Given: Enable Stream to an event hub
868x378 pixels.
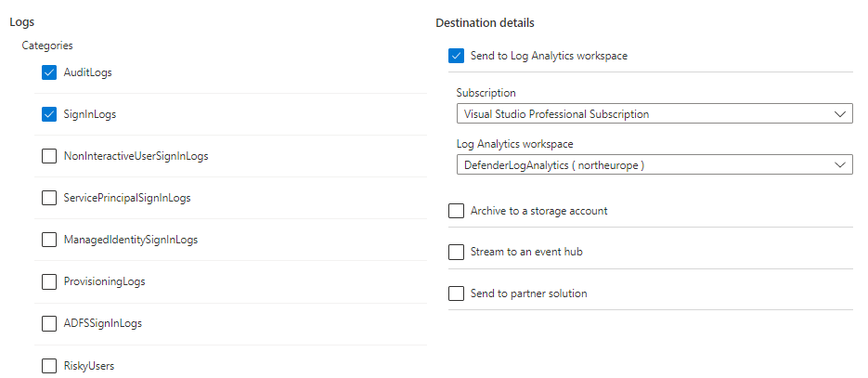Looking at the screenshot, I should [456, 252].
